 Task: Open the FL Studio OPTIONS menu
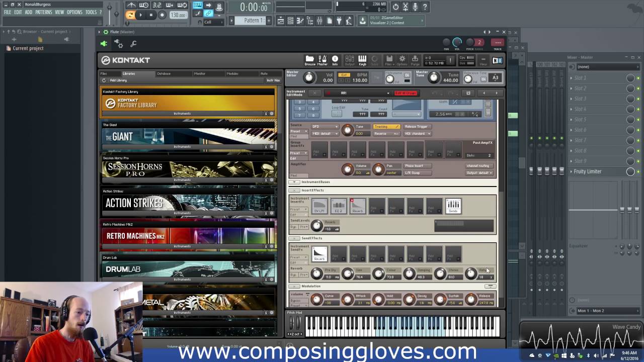[x=74, y=12]
